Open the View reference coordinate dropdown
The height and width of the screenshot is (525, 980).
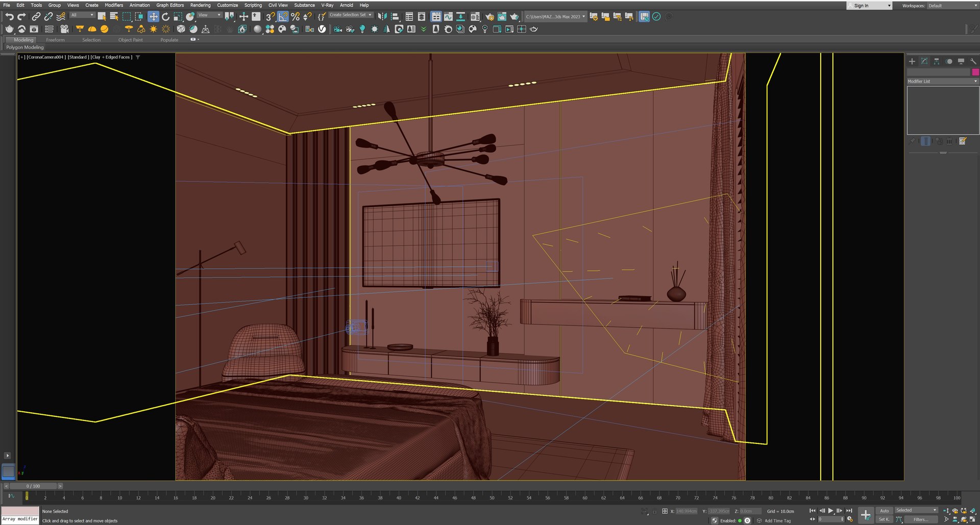point(209,15)
